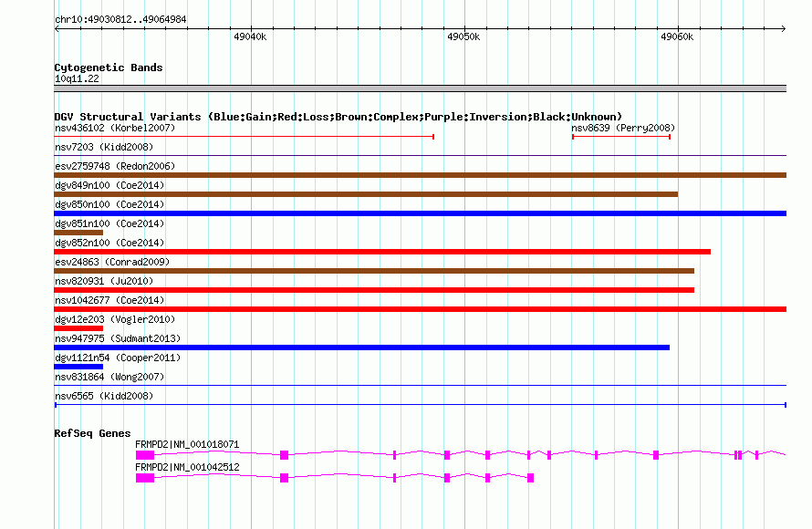The width and height of the screenshot is (812, 529).
Task: Select first exon block of FRMPD2 NM_001018071
Action: [145, 455]
